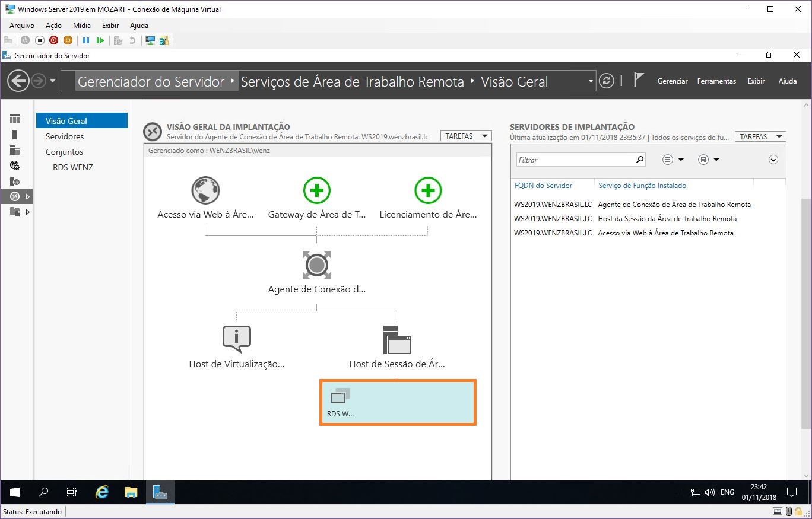Screen dimensions: 812x519
Task: Sort by FQDN do Servidor column
Action: [543, 186]
